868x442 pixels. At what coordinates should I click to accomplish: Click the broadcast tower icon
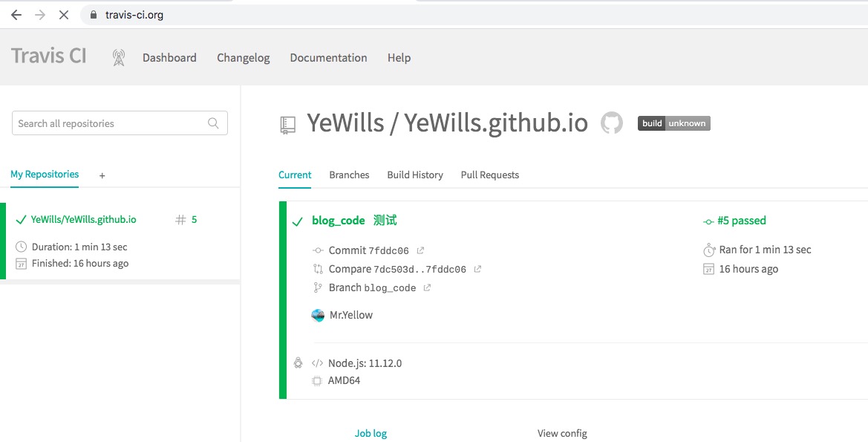pyautogui.click(x=119, y=58)
